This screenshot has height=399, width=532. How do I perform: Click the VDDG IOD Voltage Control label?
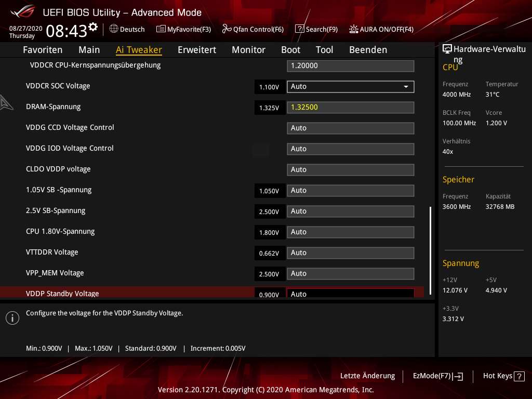(70, 148)
